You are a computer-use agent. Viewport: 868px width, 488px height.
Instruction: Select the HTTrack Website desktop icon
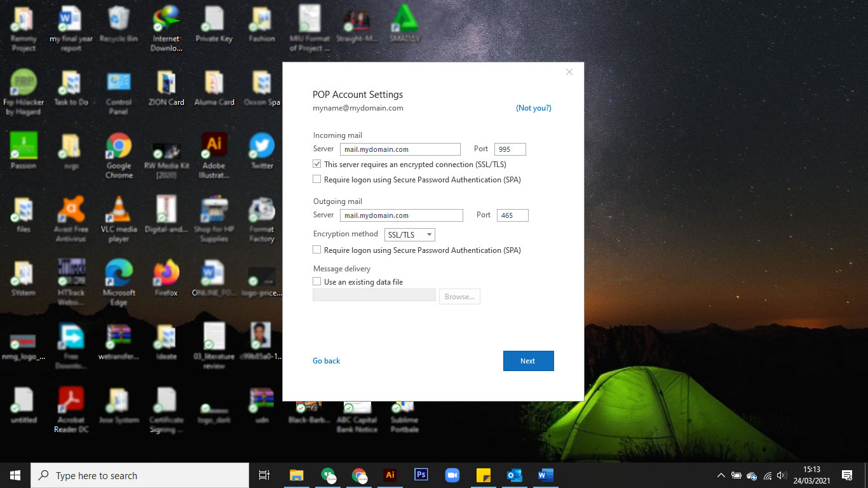(x=71, y=283)
